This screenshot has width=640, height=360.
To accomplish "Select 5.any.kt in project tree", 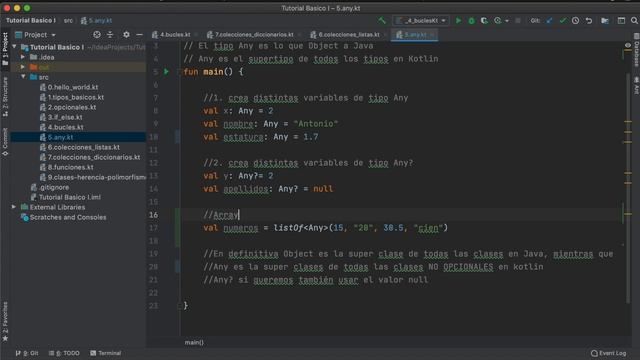I will 60,137.
